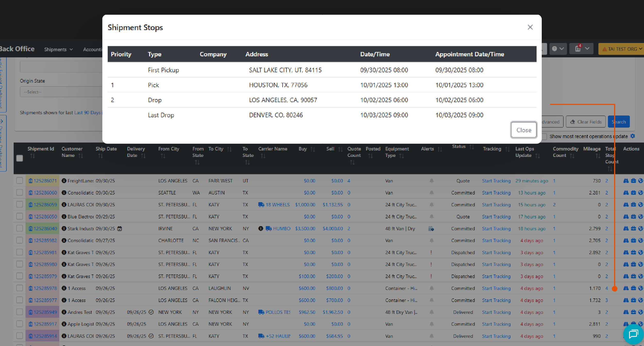This screenshot has width=644, height=346.
Task: Select checkbox for shipment 125286071 row
Action: [x=20, y=181]
